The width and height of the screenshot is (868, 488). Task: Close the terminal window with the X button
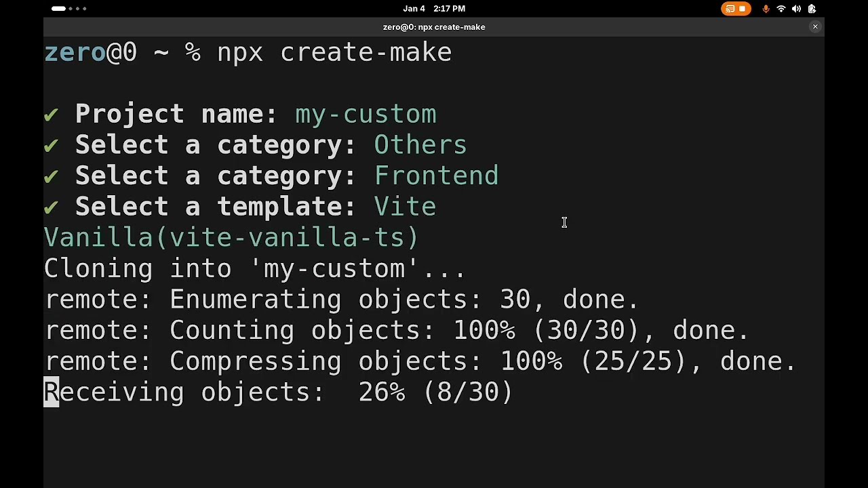coord(815,27)
